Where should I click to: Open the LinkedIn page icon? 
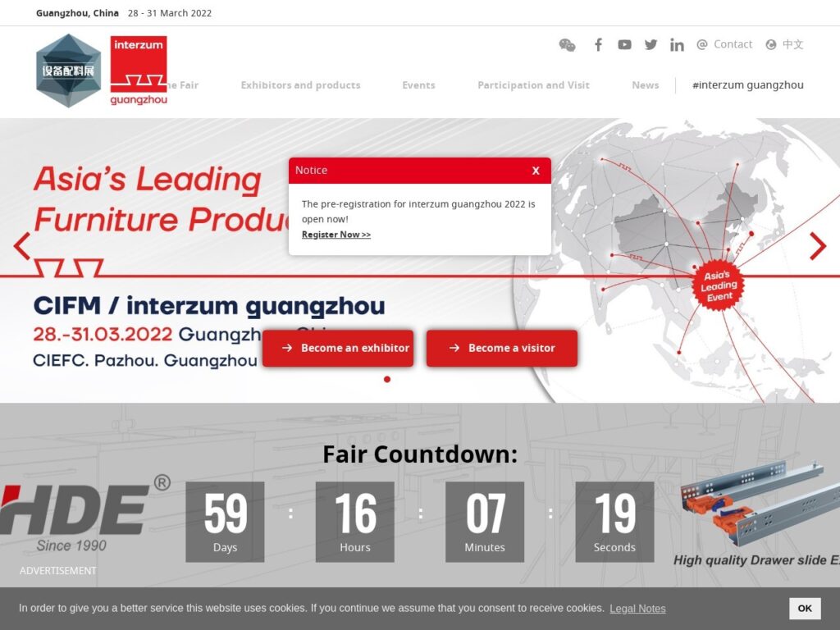[677, 45]
